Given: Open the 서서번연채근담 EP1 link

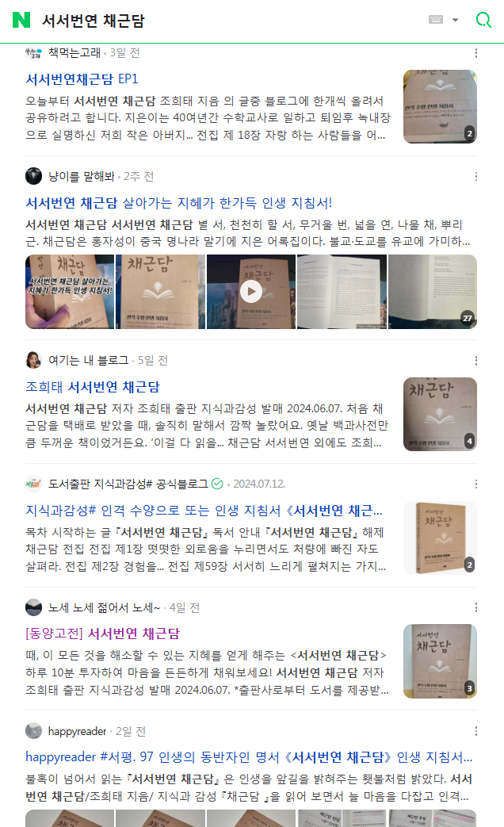Looking at the screenshot, I should 82,79.
